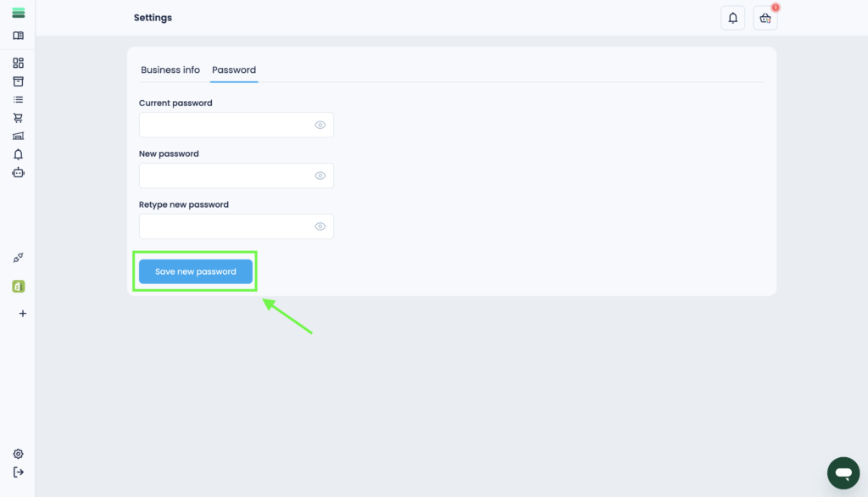This screenshot has height=497, width=868.
Task: Open the shopping cart icon in sidebar
Action: 18,118
